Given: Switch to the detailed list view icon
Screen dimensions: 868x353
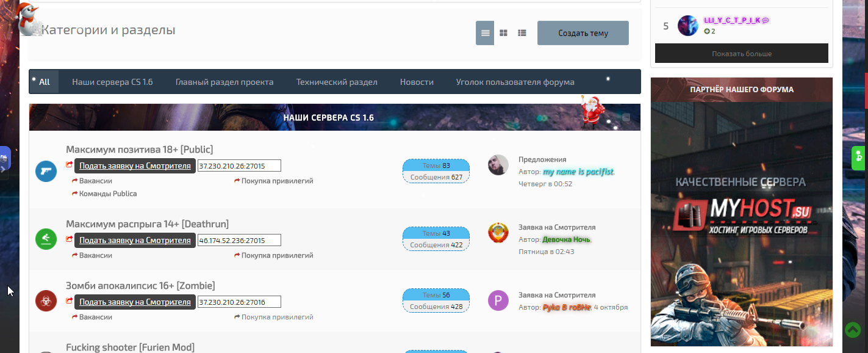Looking at the screenshot, I should (522, 33).
